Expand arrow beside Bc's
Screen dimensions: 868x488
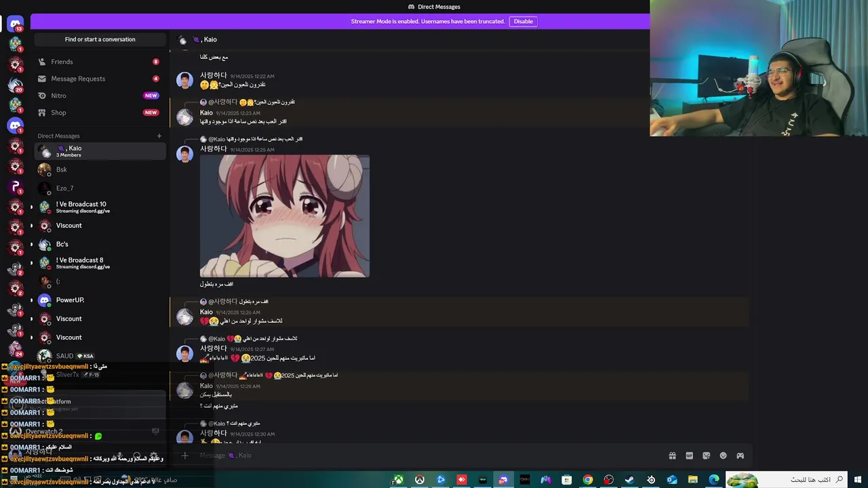pos(31,245)
